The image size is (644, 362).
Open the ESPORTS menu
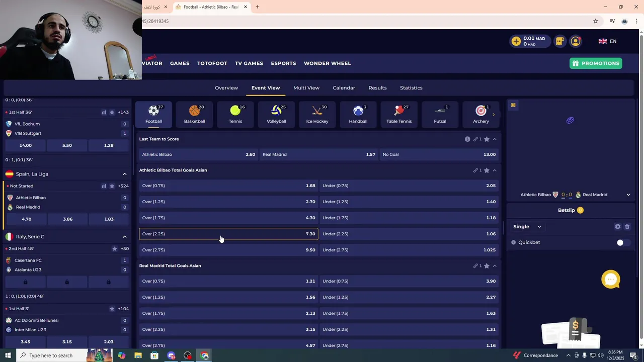click(x=283, y=63)
